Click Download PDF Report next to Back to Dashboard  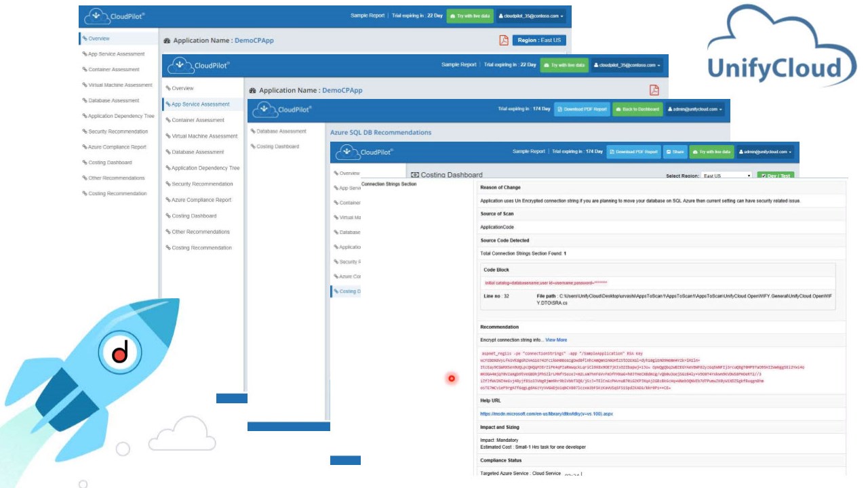(x=582, y=109)
